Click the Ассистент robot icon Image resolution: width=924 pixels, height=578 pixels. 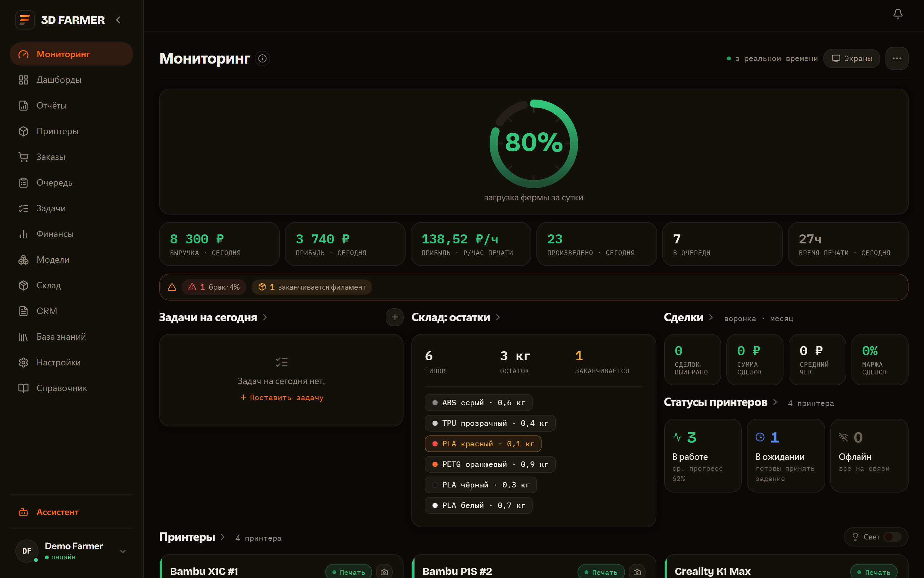[24, 512]
